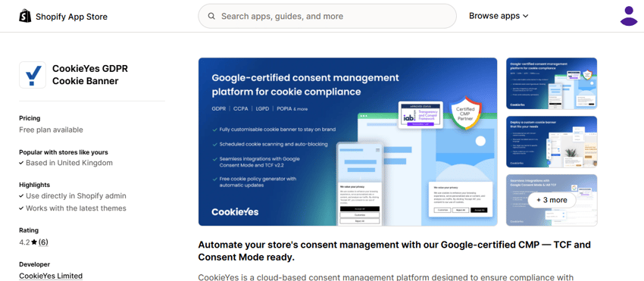This screenshot has width=644, height=281.
Task: Click the search magnifier icon
Action: pyautogui.click(x=211, y=17)
